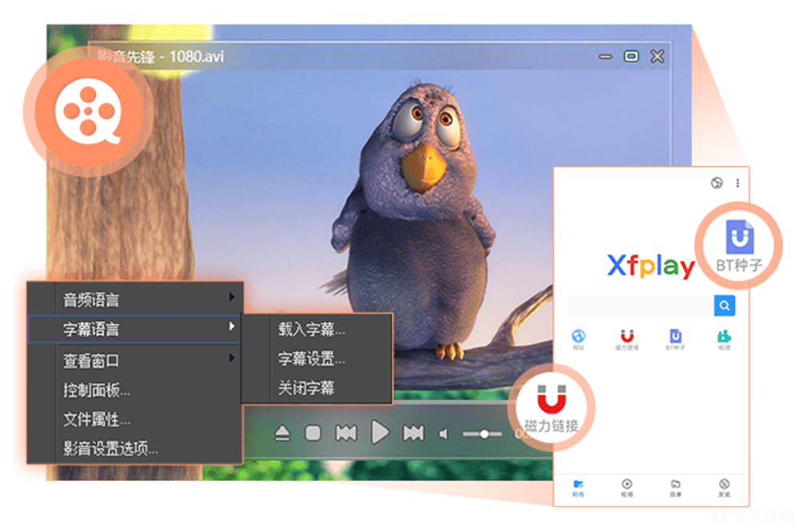Toggle playback with the play button
Viewport: 799px width, 532px height.
[x=379, y=431]
